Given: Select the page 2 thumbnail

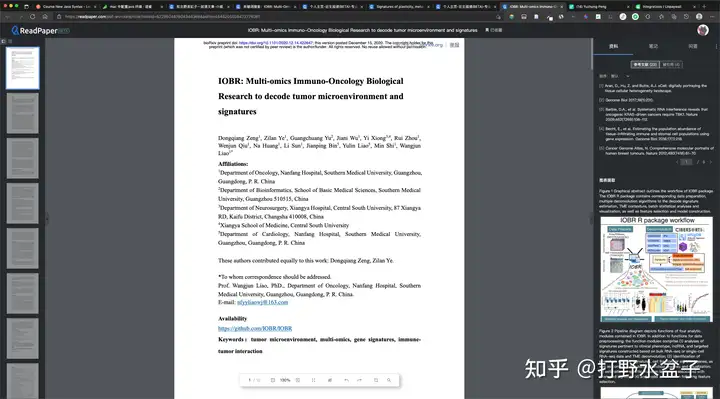Looking at the screenshot, I should [22, 113].
